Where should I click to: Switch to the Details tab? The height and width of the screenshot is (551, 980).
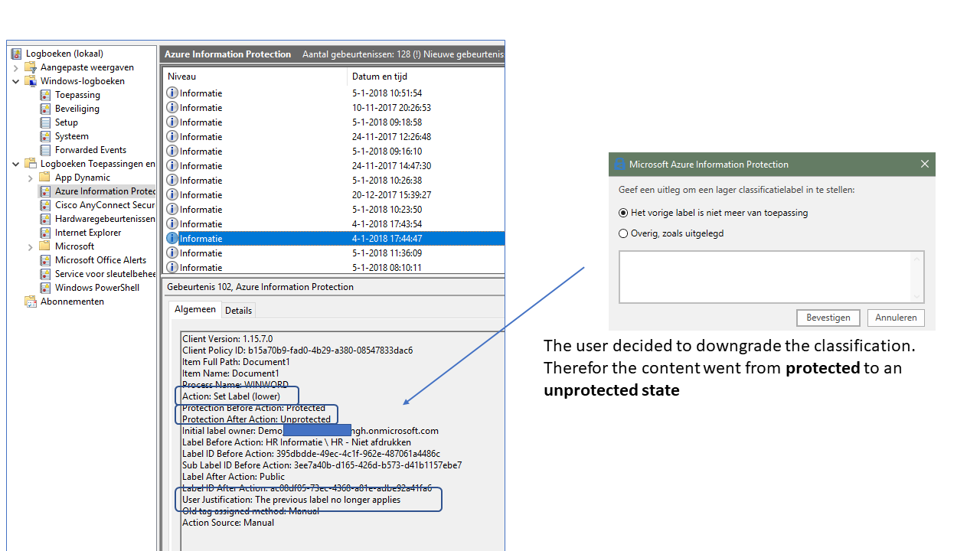pos(238,311)
